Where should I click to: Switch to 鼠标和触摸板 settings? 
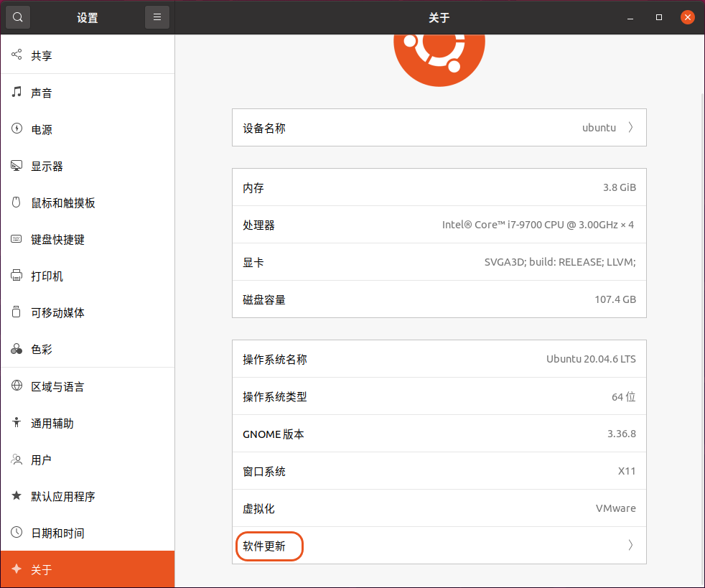[x=88, y=202]
